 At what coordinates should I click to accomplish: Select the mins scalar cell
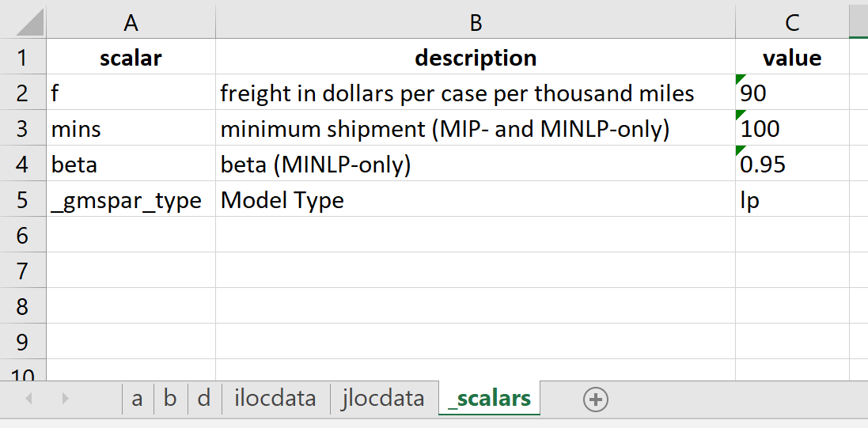click(131, 129)
